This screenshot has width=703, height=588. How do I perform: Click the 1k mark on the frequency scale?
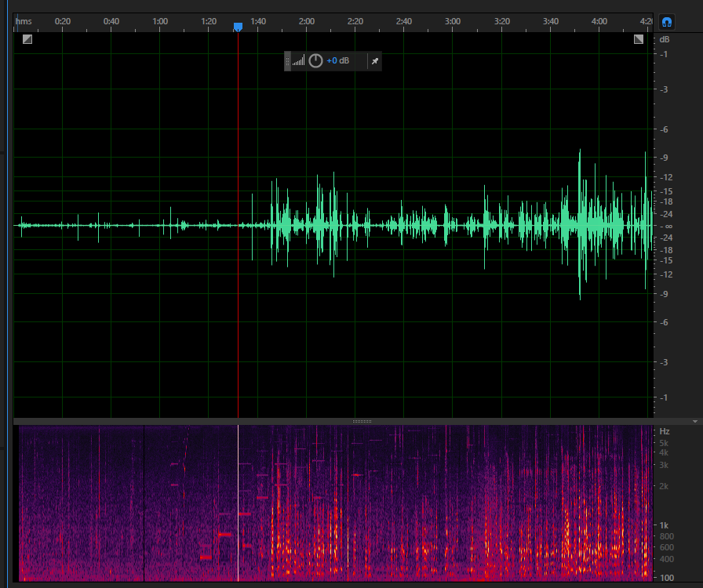click(664, 525)
